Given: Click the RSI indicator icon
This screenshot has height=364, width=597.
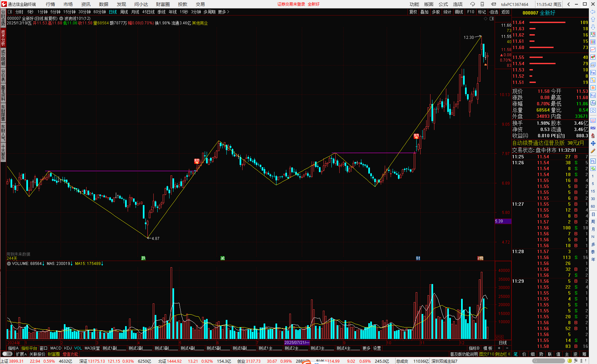Looking at the screenshot, I should (x=593, y=128).
